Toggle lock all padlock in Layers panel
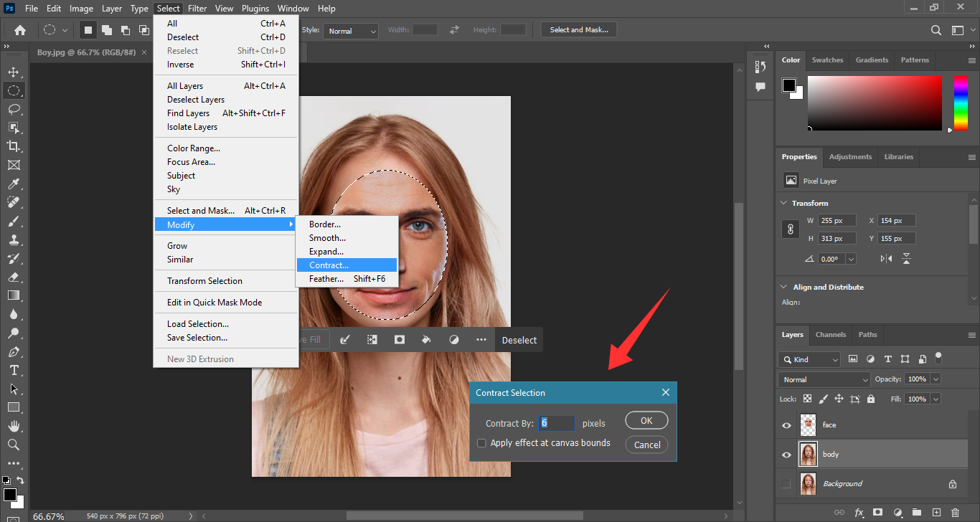 tap(871, 399)
